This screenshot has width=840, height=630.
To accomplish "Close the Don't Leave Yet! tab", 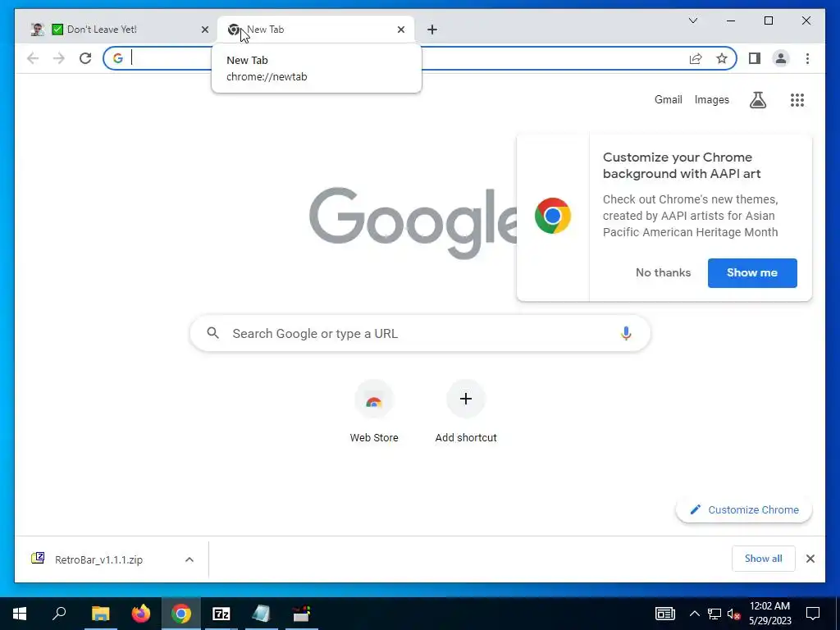I will (x=204, y=30).
